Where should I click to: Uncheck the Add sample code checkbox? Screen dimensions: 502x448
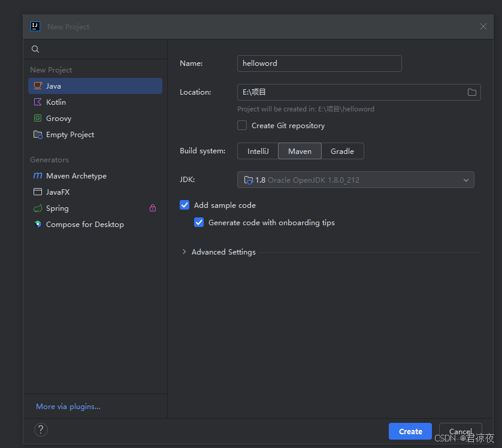point(185,205)
